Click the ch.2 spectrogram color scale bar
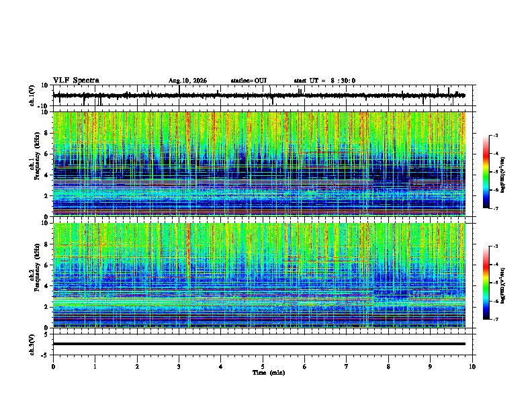This screenshot has height=411, width=532. tap(486, 283)
